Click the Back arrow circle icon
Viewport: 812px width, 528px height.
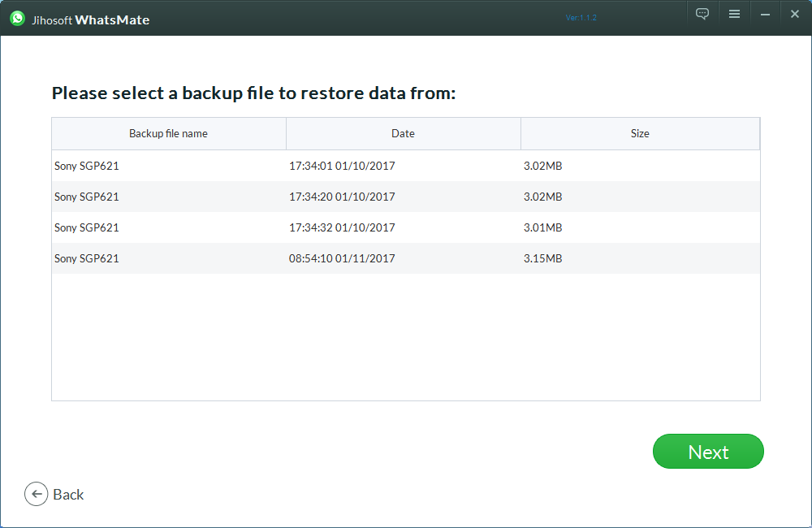click(x=37, y=495)
